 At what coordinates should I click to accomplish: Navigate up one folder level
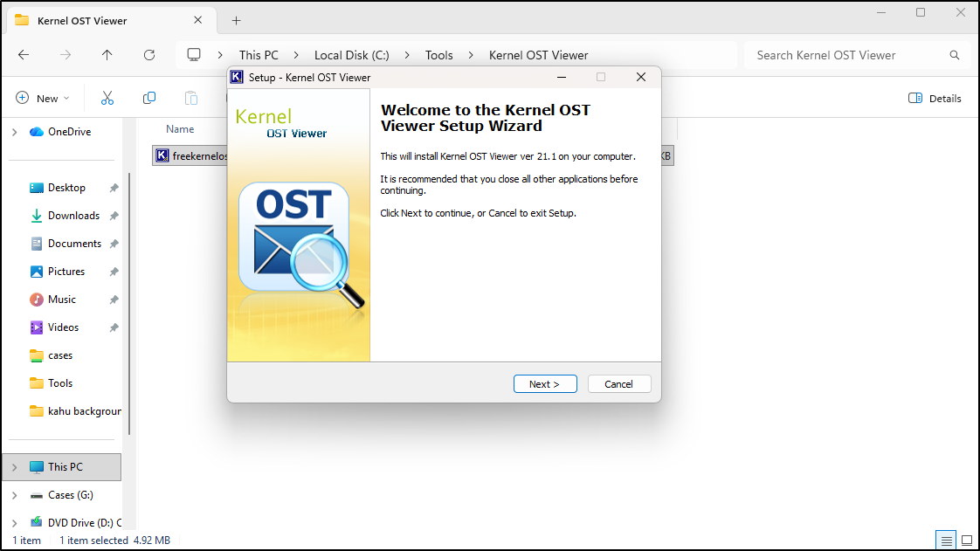point(107,55)
